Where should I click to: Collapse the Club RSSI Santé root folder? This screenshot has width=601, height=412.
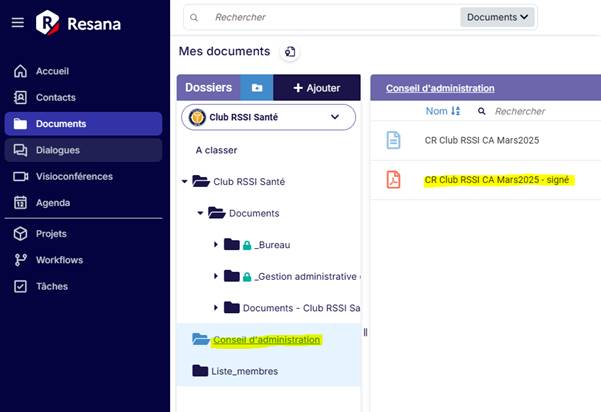(x=184, y=182)
